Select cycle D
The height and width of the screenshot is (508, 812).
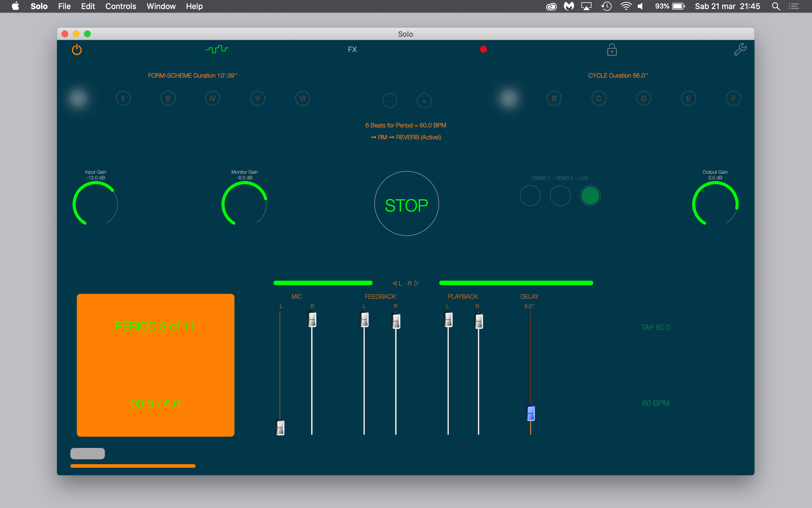coord(644,98)
